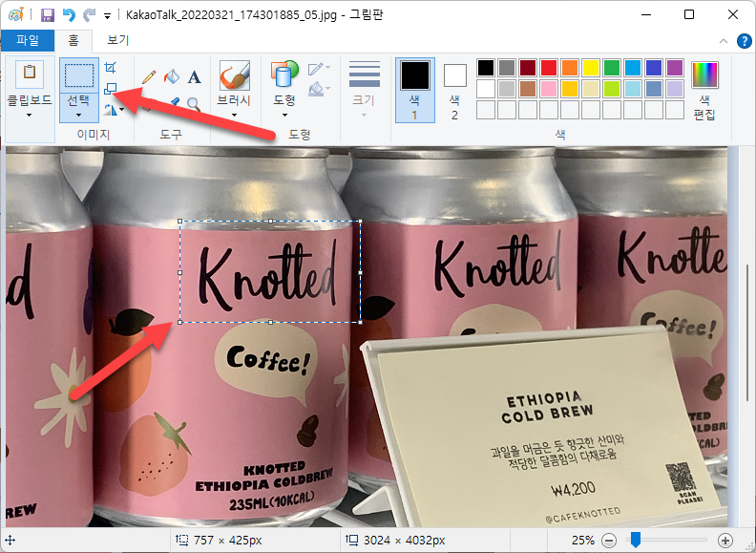Switch to the 보기 tab
756x553 pixels.
click(118, 40)
